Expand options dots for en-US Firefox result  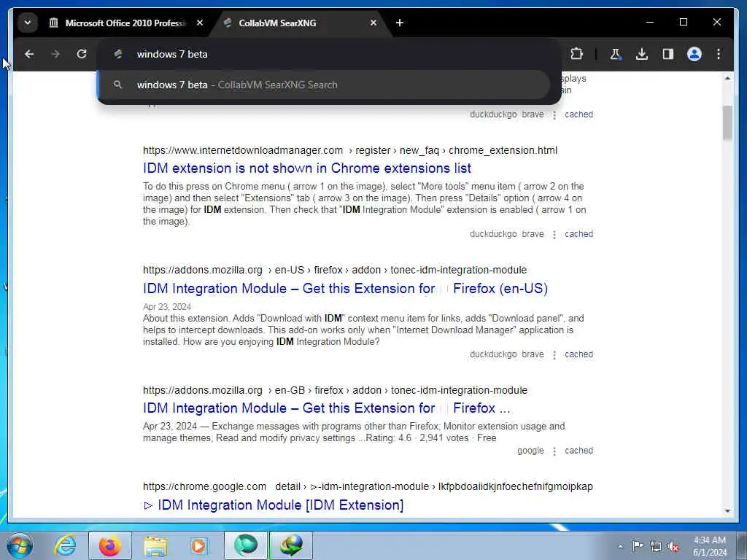pyautogui.click(x=554, y=355)
